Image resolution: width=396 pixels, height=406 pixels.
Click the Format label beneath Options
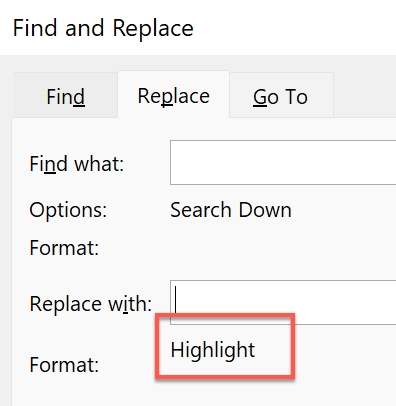click(x=64, y=248)
